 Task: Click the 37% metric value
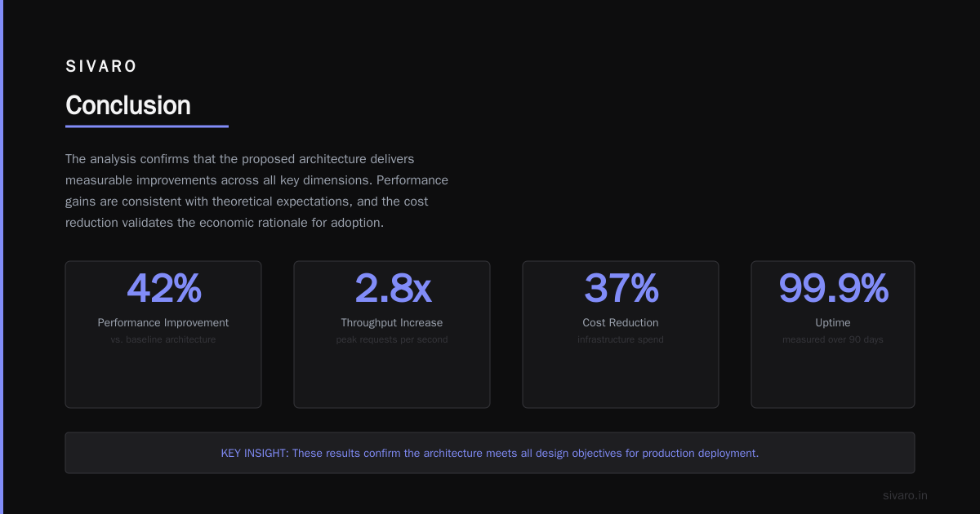coord(621,288)
